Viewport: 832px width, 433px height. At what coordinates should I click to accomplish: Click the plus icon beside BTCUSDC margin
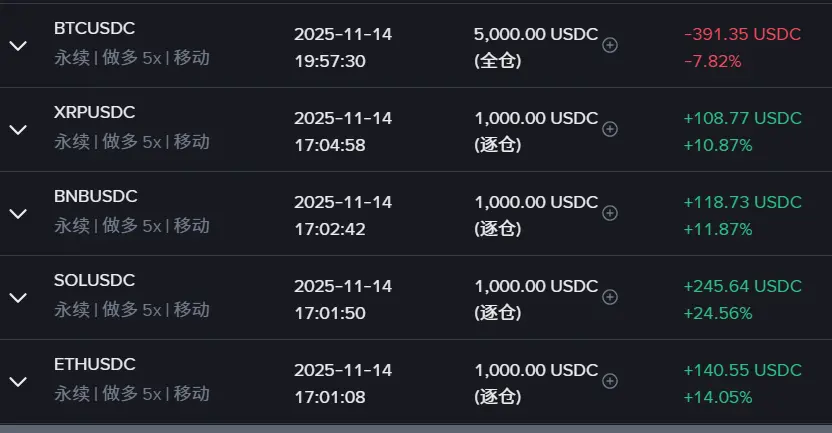tap(610, 45)
